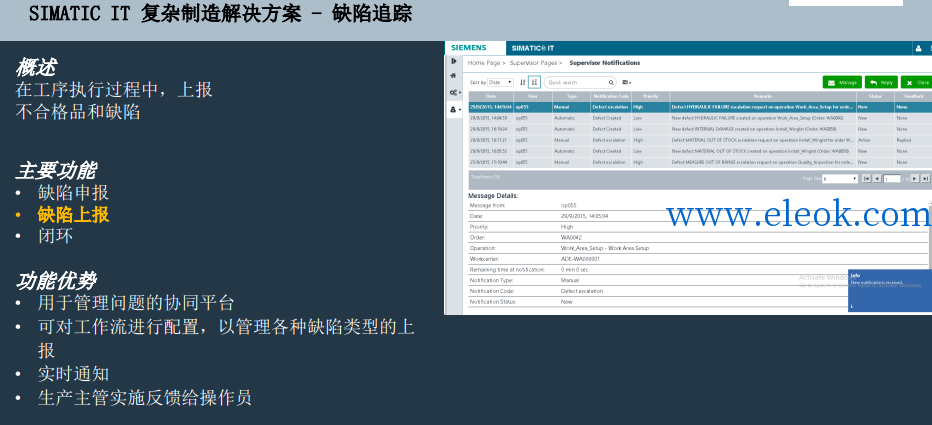Click Total Items count in table footer
932x425 pixels.
(485, 177)
